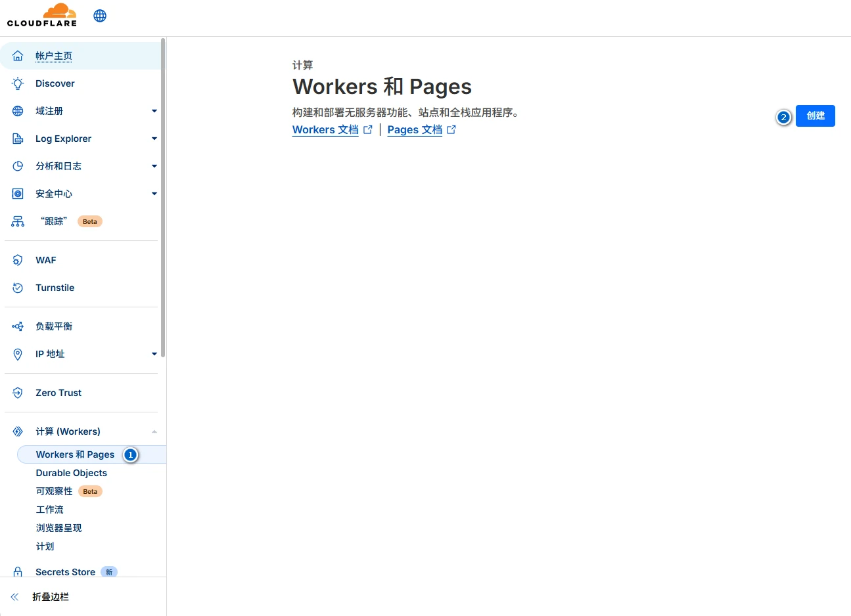Click the Secrets Store lock icon
Viewport: 851px width, 616px height.
(18, 571)
